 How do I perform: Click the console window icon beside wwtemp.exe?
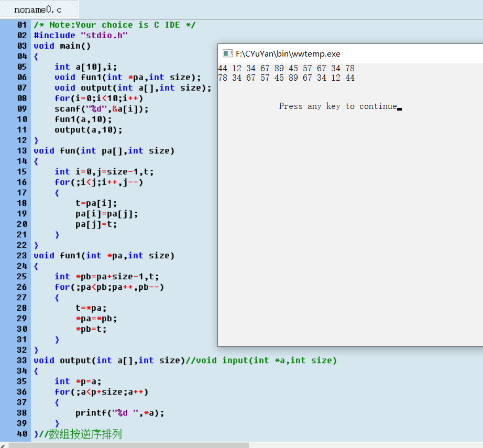tap(227, 53)
